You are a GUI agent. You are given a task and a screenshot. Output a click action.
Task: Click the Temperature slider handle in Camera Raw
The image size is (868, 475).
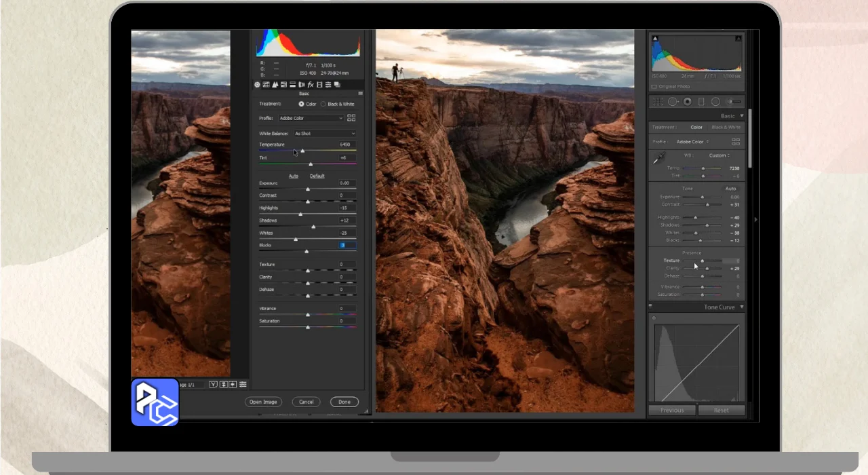tap(302, 151)
